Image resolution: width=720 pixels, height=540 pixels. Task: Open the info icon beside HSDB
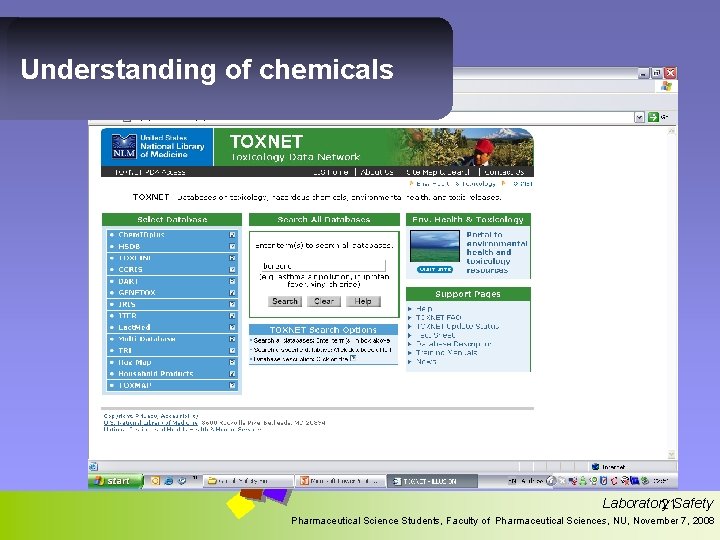pyautogui.click(x=232, y=247)
